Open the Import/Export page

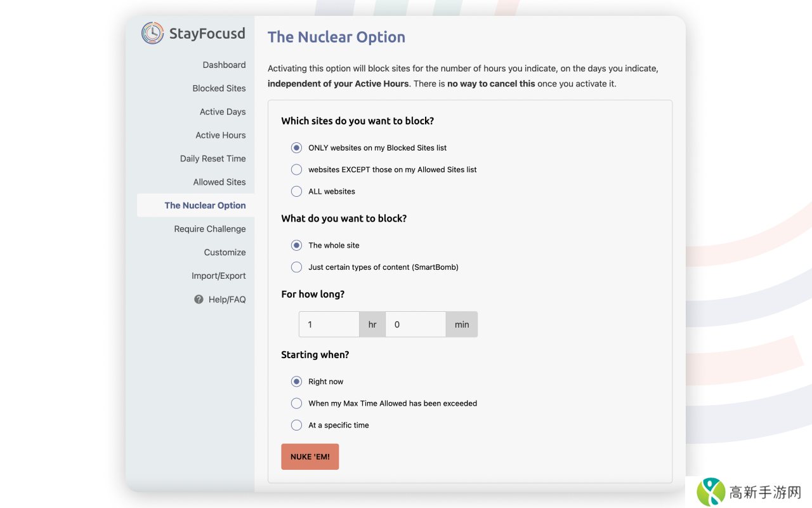click(x=218, y=276)
